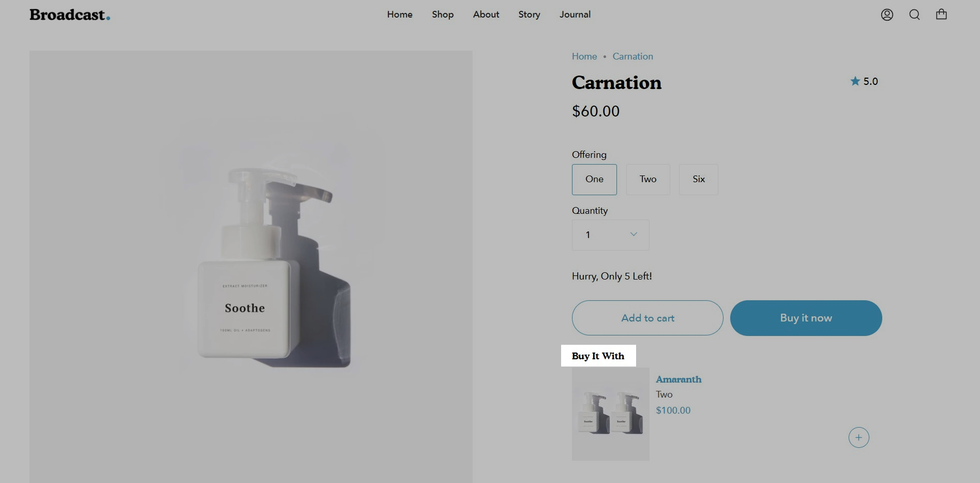Open the account profile icon

tap(887, 14)
